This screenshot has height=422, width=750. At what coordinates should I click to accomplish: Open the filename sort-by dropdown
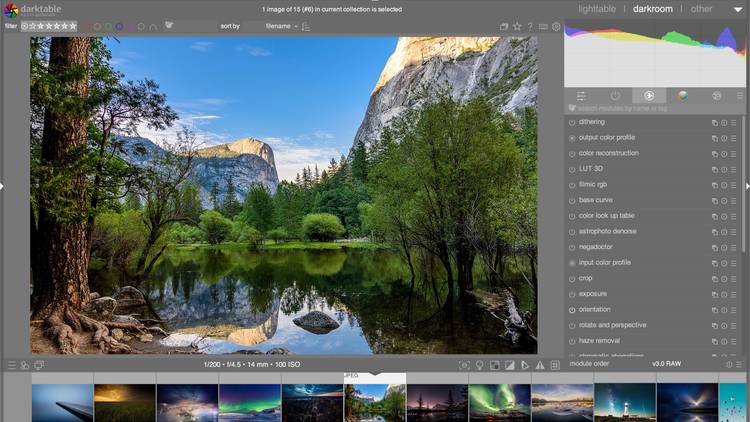point(281,26)
